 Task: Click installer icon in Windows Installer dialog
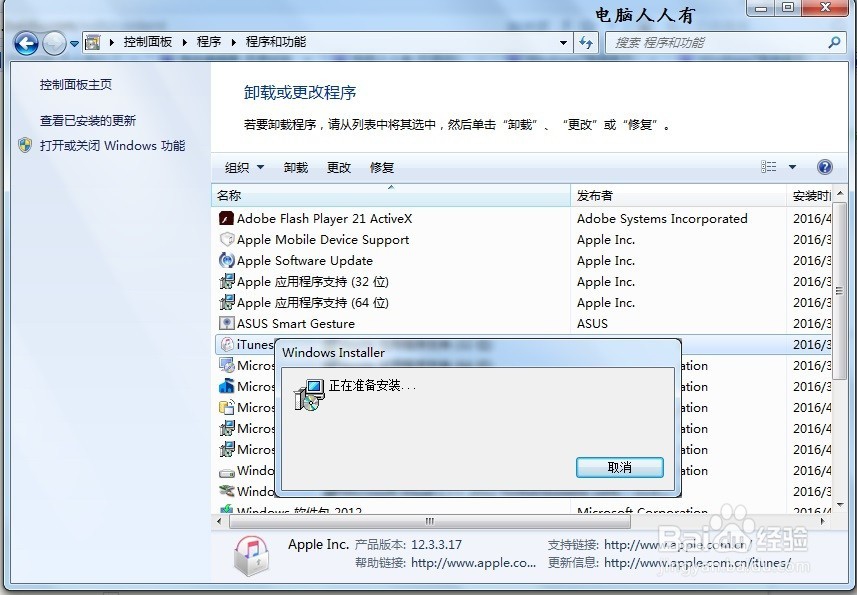(309, 394)
